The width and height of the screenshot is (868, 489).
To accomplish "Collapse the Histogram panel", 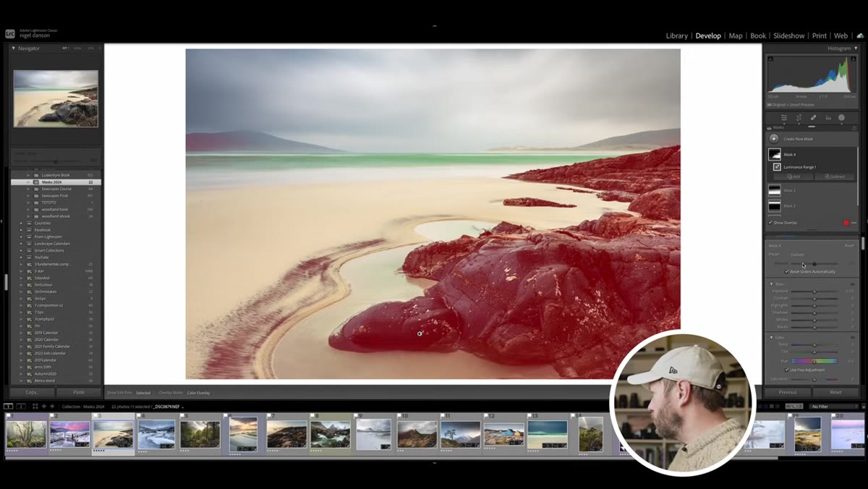I will 856,48.
